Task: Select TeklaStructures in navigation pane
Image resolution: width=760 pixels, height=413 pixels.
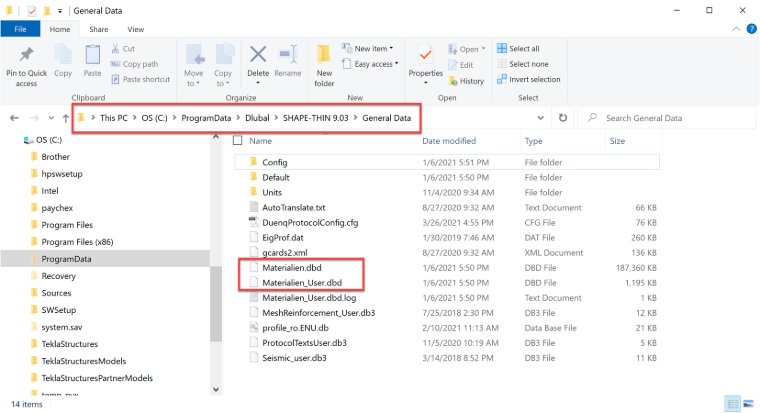Action: 70,344
